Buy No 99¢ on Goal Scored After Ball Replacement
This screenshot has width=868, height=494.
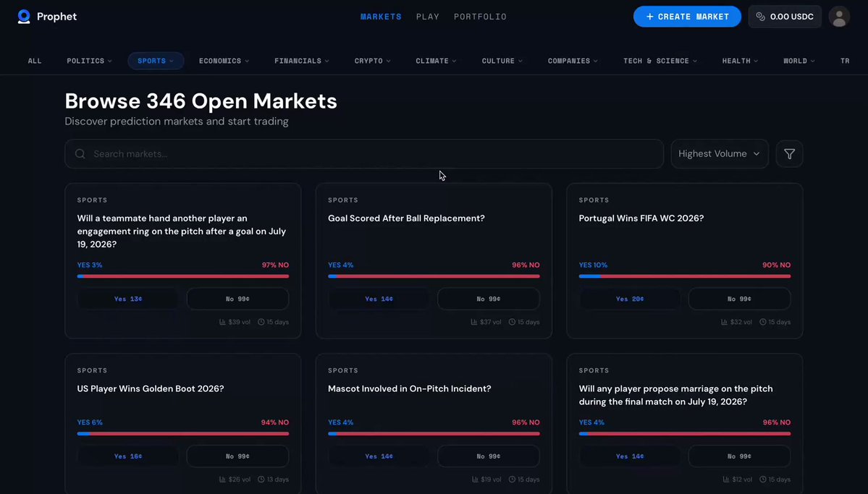[488, 299]
